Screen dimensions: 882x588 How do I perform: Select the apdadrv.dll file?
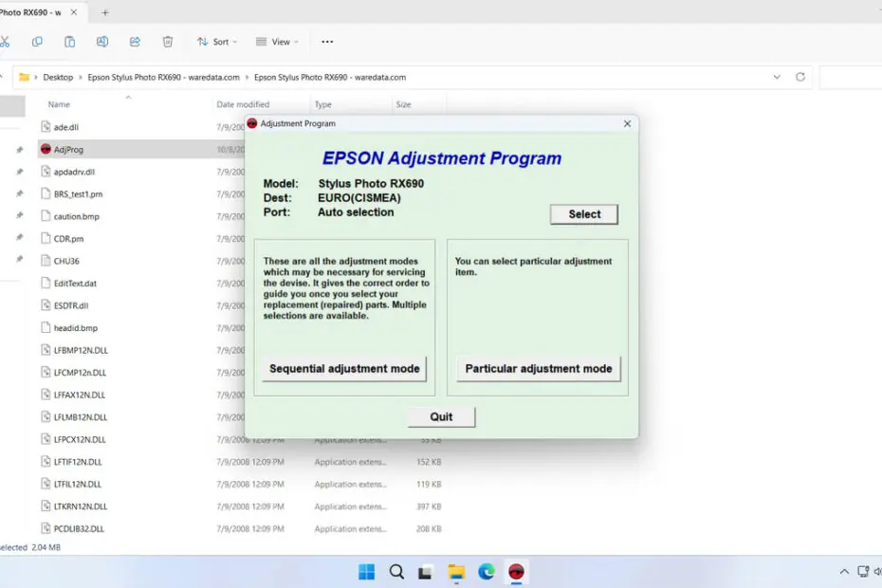74,172
